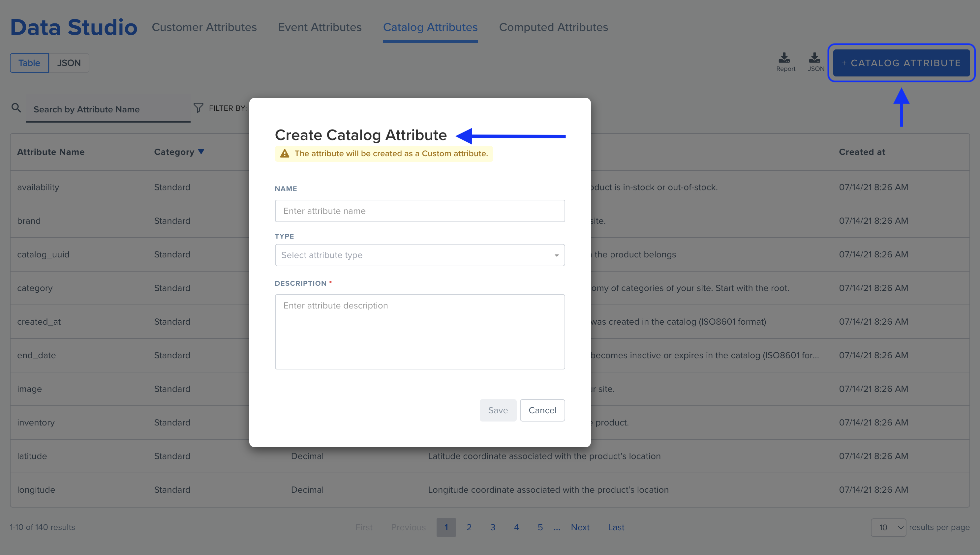Go to page 3

click(493, 527)
